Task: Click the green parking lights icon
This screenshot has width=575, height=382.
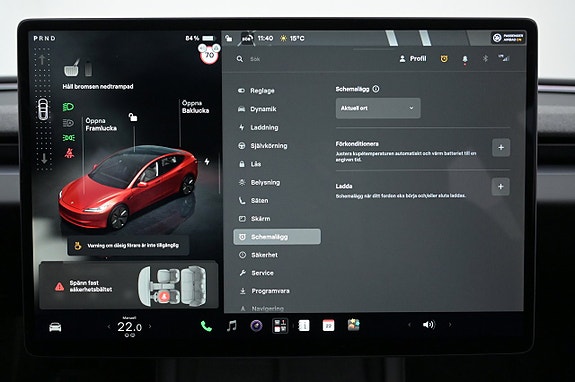Action: pos(69,137)
